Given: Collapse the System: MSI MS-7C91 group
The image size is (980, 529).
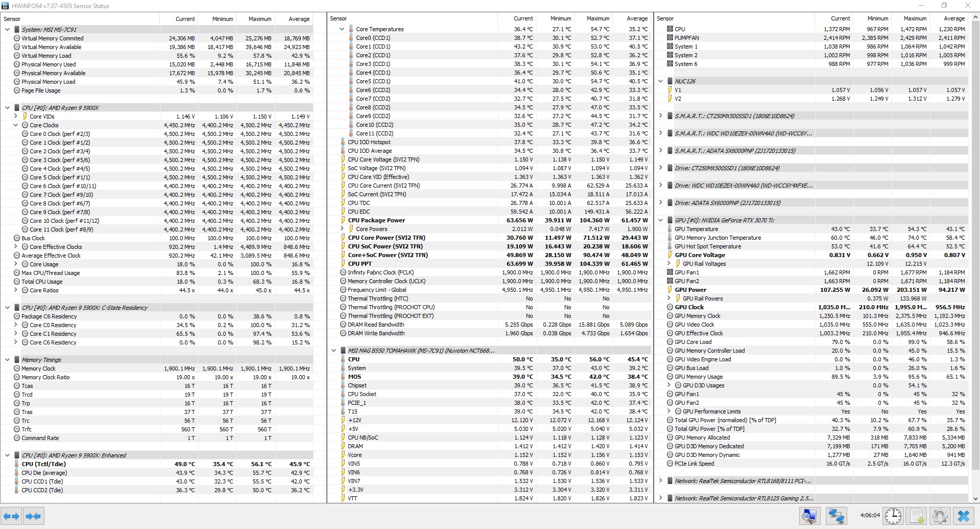Looking at the screenshot, I should click(7, 30).
